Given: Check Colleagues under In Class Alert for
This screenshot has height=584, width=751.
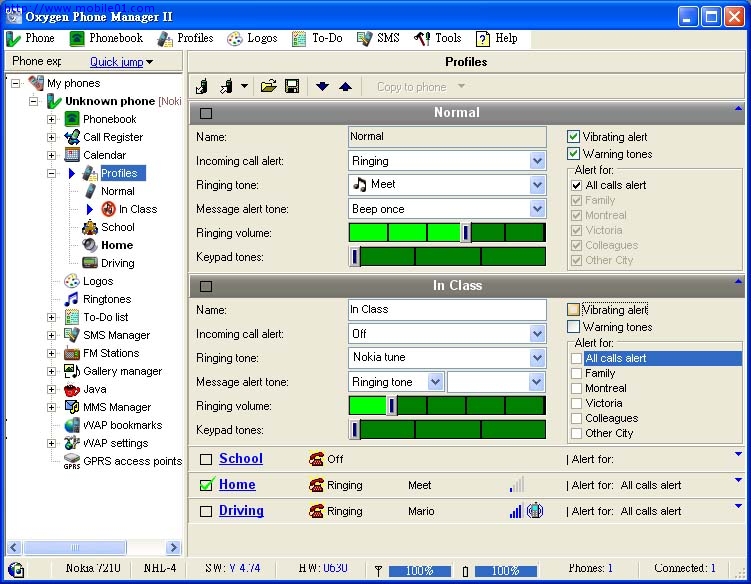Looking at the screenshot, I should pos(577,418).
